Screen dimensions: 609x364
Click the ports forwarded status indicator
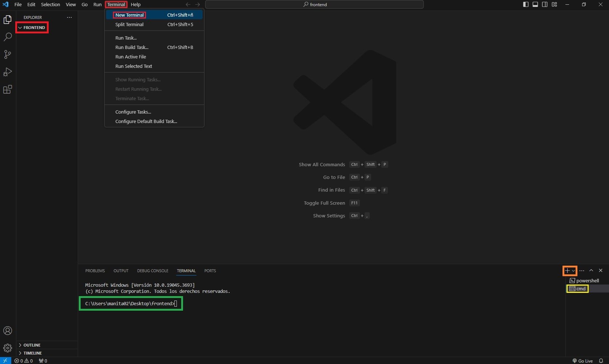[43, 361]
